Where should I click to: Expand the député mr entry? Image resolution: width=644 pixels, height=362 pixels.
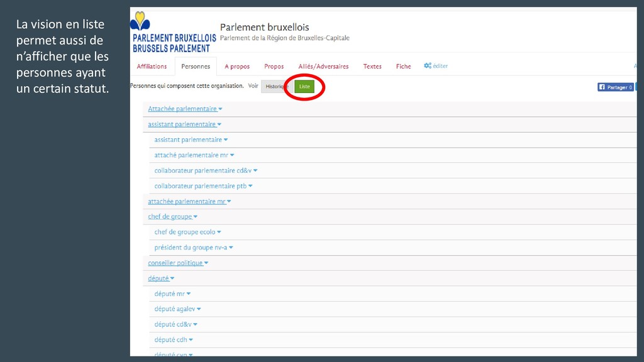[172, 294]
